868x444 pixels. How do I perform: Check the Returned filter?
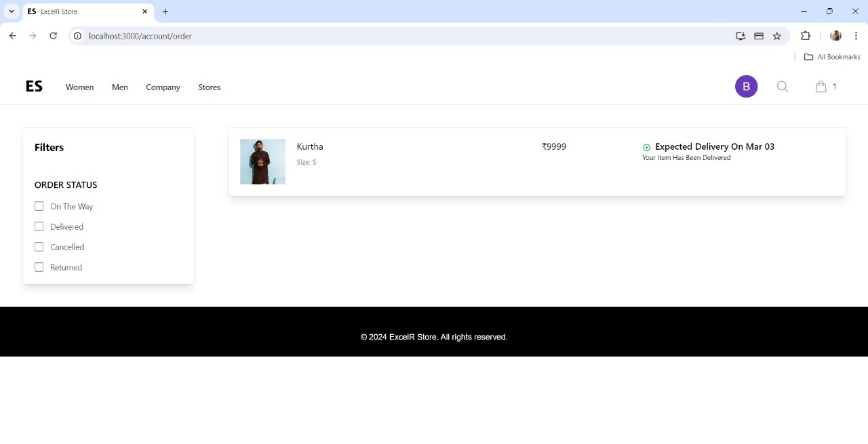(39, 267)
